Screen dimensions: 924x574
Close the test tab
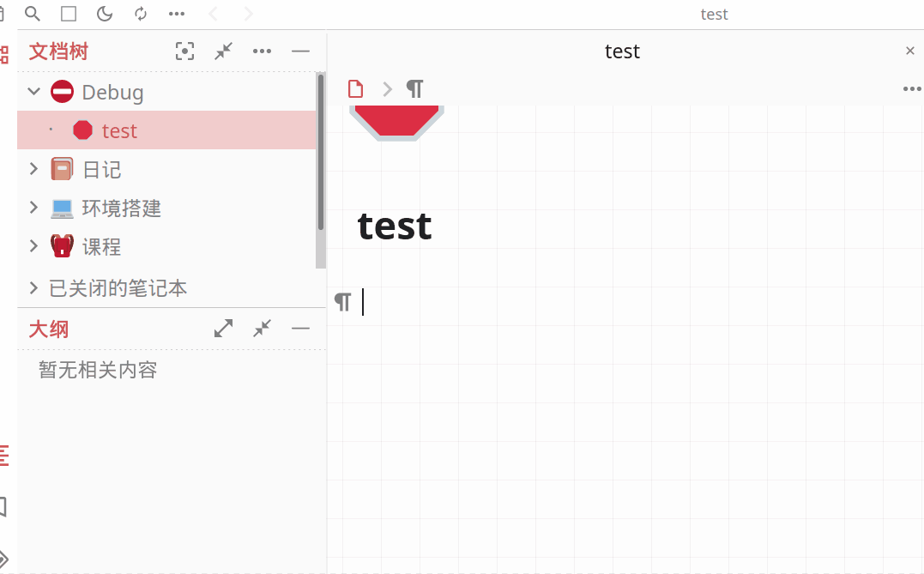pos(910,51)
